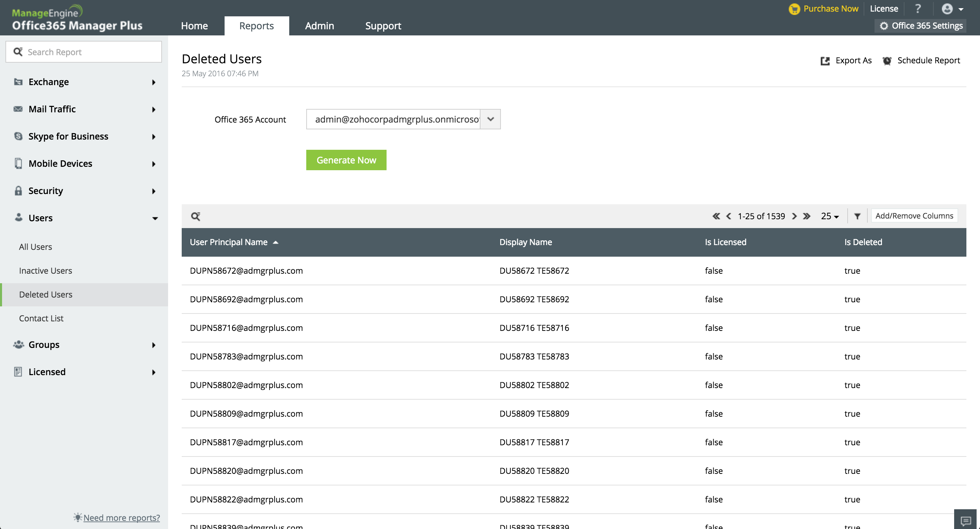Click the help question mark icon

point(918,9)
